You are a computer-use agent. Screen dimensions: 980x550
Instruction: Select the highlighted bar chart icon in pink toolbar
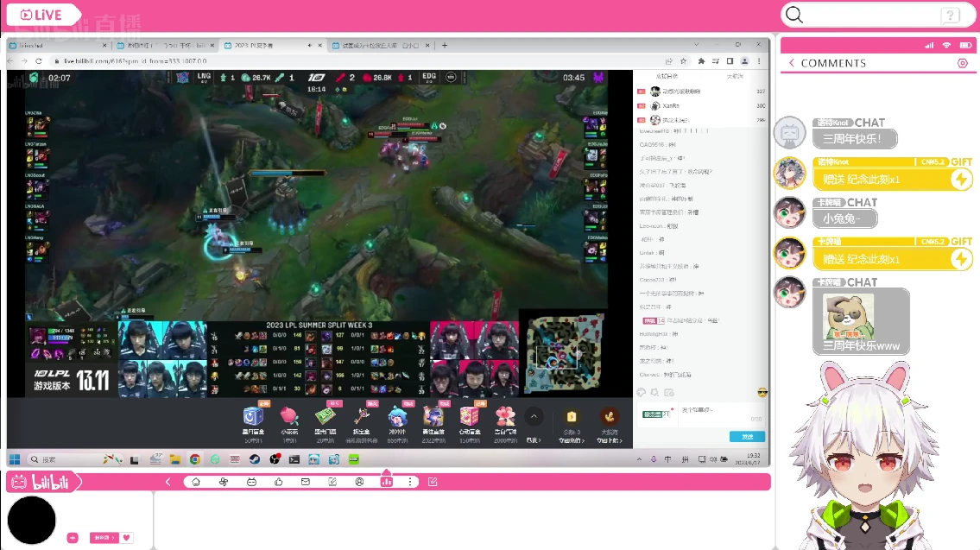pos(387,481)
